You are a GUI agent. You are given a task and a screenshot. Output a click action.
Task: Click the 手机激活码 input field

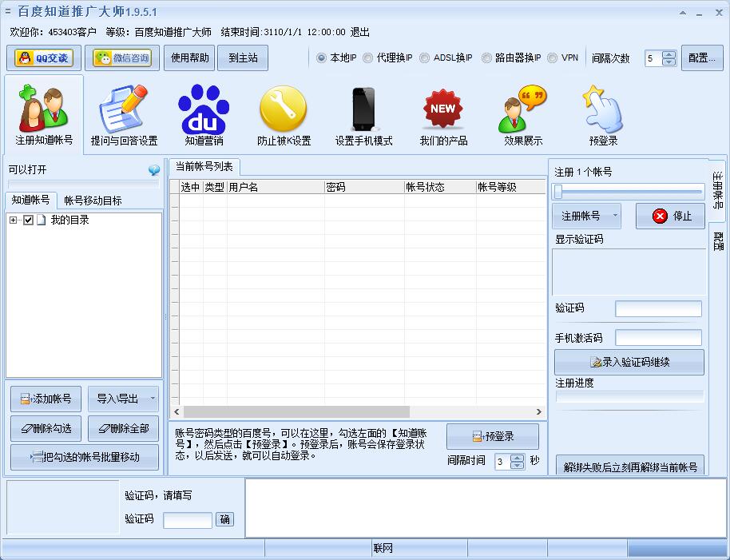click(x=658, y=338)
